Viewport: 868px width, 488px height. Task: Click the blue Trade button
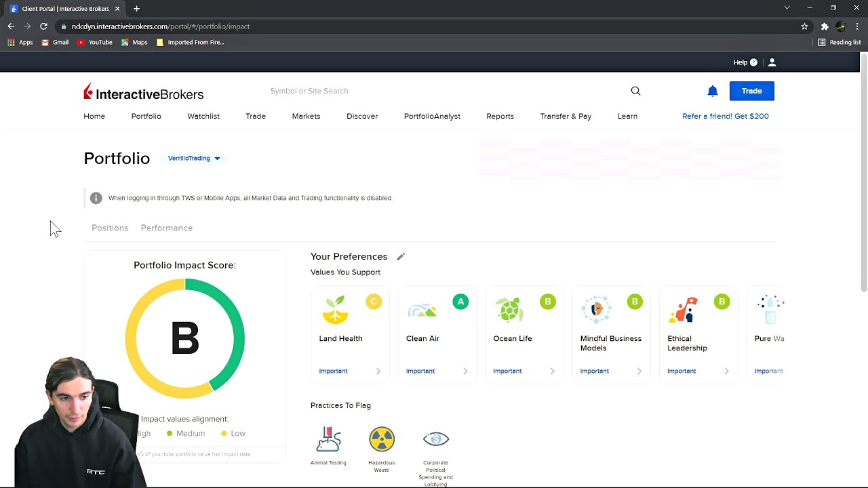[x=751, y=91]
